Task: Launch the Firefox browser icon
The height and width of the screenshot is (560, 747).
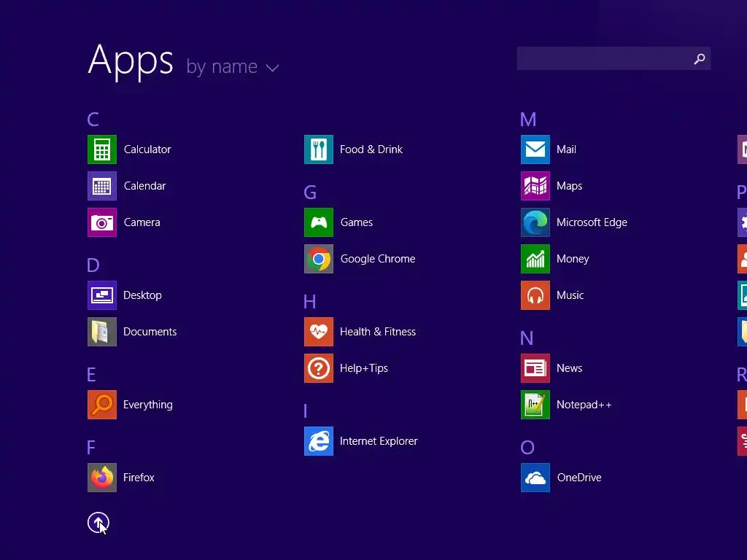Action: [x=102, y=478]
